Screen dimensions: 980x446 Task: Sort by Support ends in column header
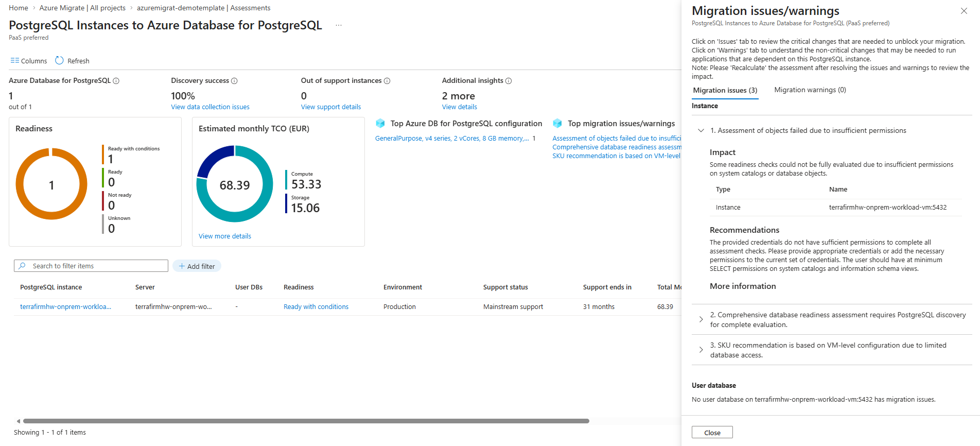(x=607, y=287)
